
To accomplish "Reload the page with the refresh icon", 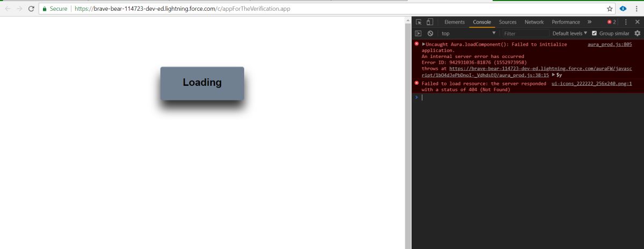I will tap(32, 9).
